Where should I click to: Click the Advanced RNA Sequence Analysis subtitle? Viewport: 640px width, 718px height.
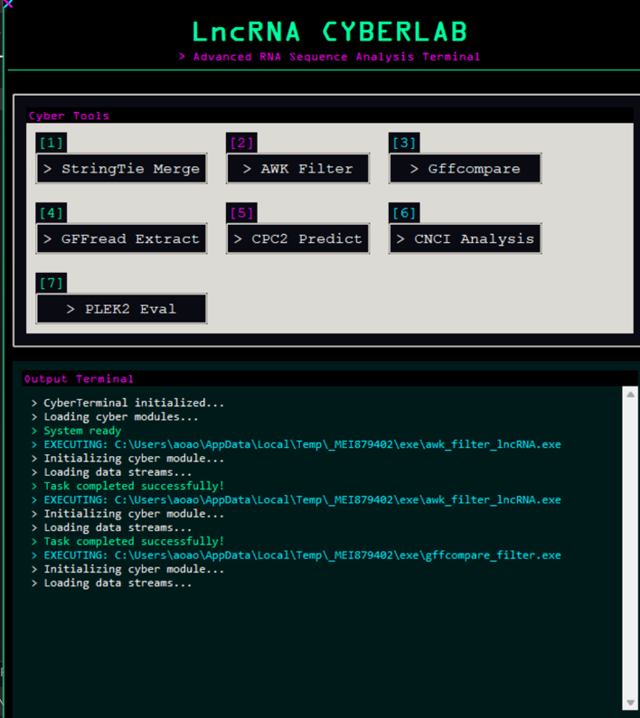[329, 57]
